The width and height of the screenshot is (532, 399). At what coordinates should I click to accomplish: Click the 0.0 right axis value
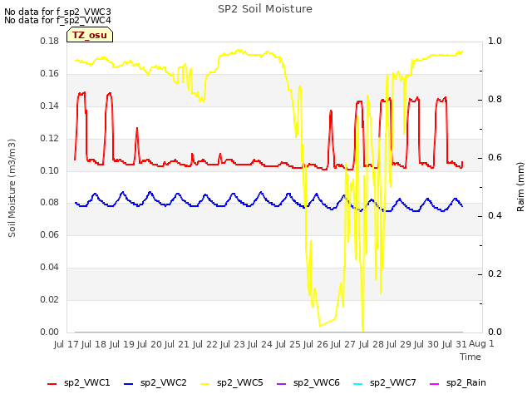pos(495,332)
